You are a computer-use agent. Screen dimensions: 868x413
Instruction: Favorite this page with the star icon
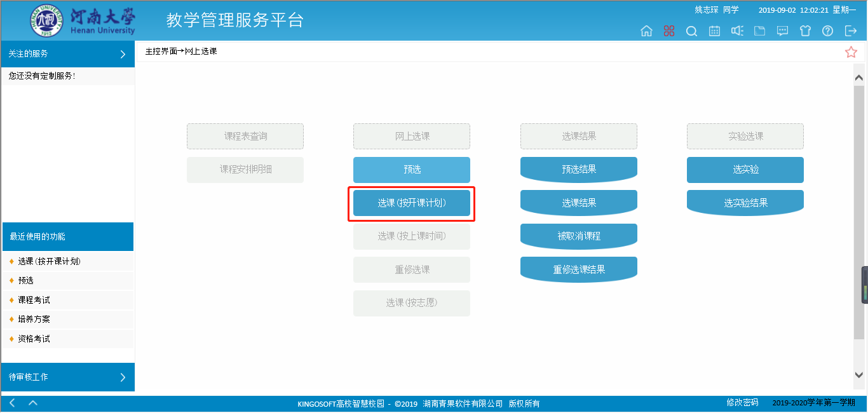click(851, 52)
